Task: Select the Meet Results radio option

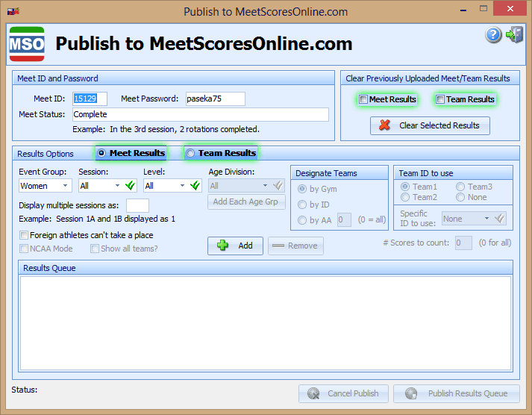Action: coord(101,153)
